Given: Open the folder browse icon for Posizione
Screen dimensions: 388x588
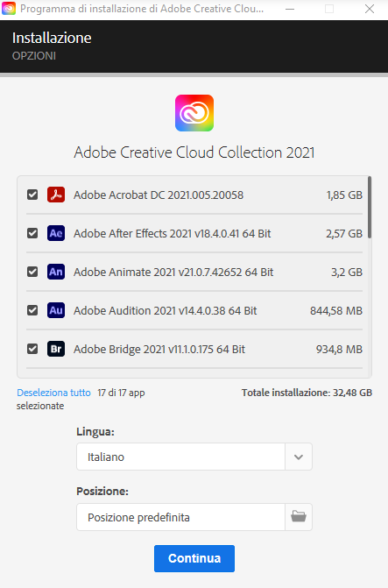Looking at the screenshot, I should click(299, 517).
